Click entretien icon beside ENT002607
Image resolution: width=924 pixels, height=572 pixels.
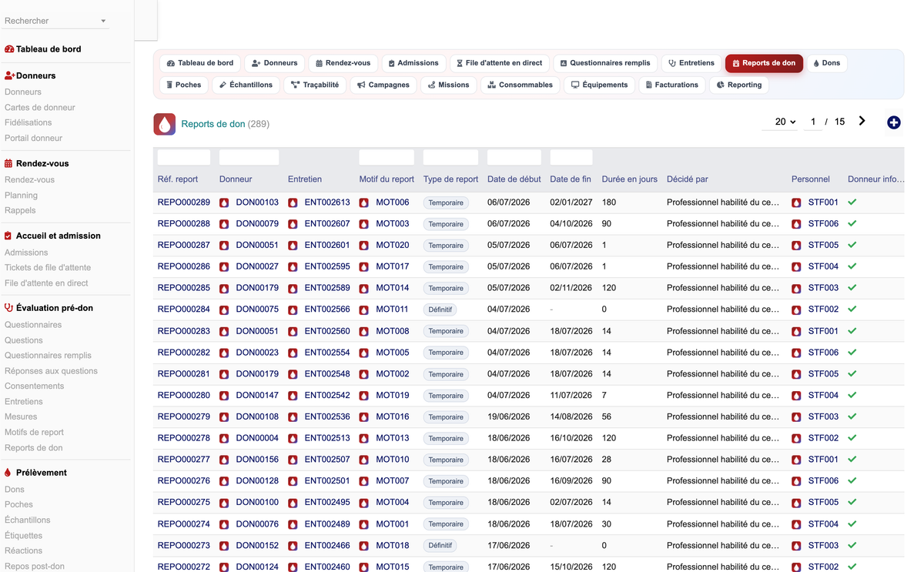tap(293, 224)
